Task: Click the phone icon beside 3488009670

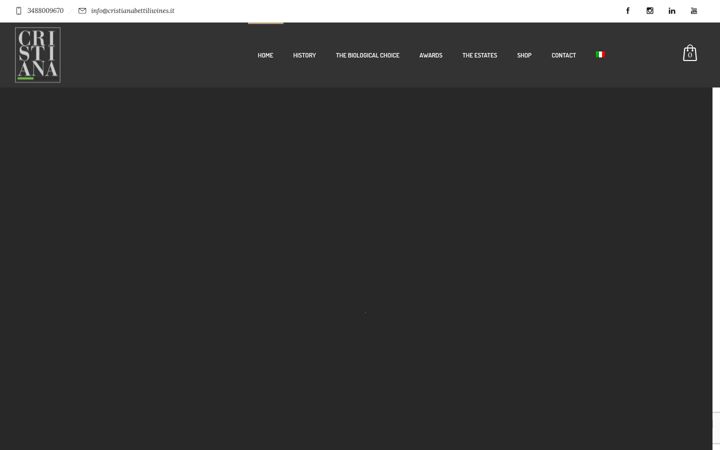Action: (x=18, y=11)
